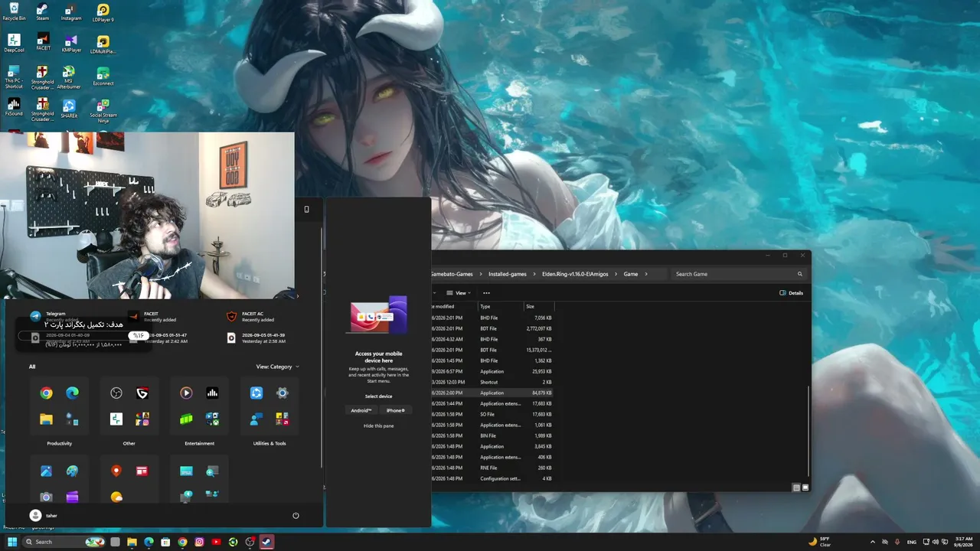Launch OBS Studio from the Other folder
The height and width of the screenshot is (551, 980).
point(116,393)
